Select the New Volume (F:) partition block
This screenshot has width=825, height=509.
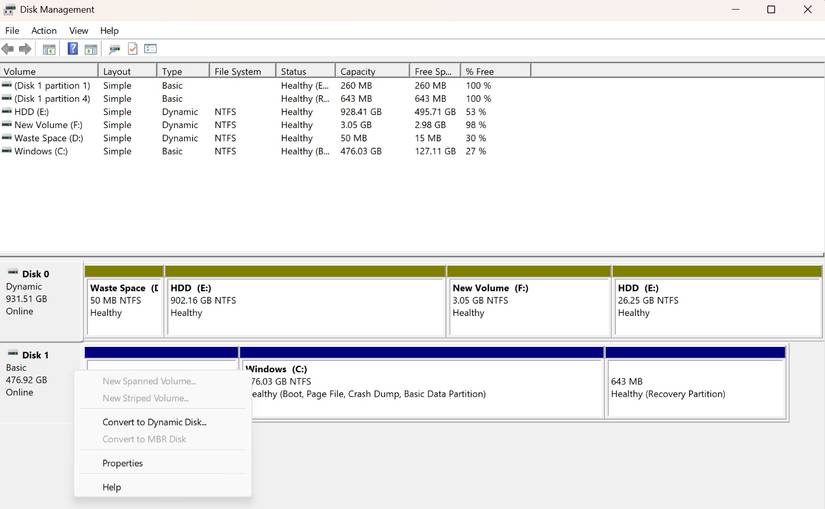pos(527,306)
